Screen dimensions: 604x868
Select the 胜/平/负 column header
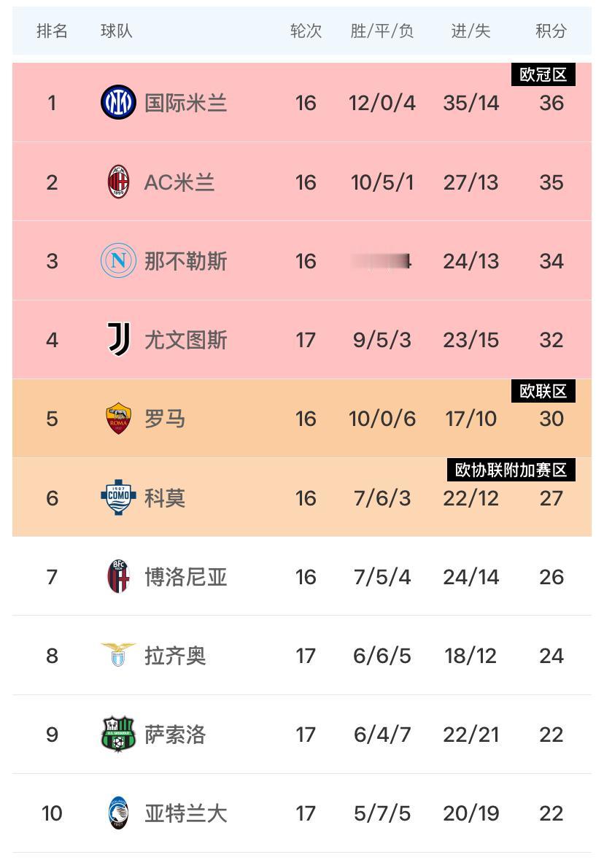pos(382,31)
